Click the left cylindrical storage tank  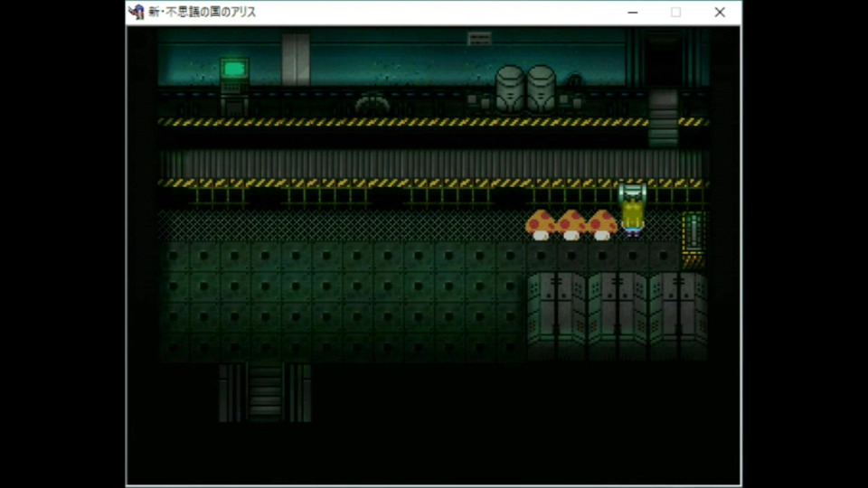[x=510, y=89]
